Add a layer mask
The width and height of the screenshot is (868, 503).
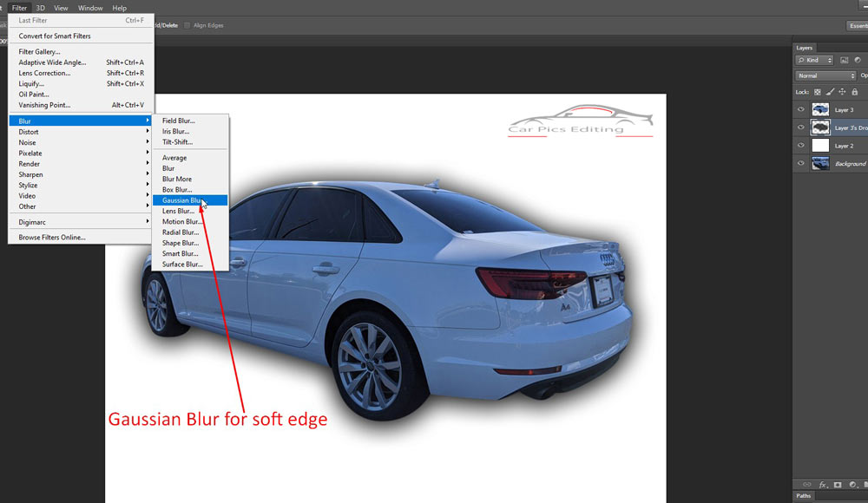[838, 485]
